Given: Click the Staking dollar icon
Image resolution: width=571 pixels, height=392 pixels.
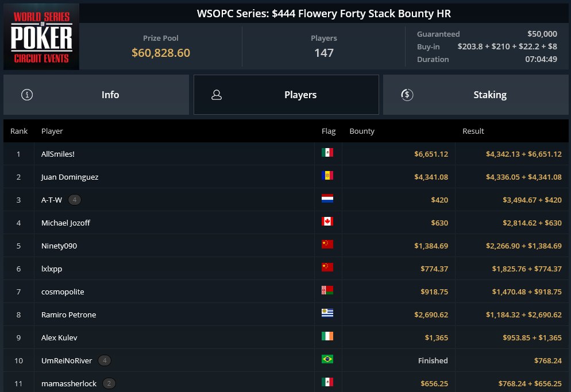Looking at the screenshot, I should click(407, 95).
